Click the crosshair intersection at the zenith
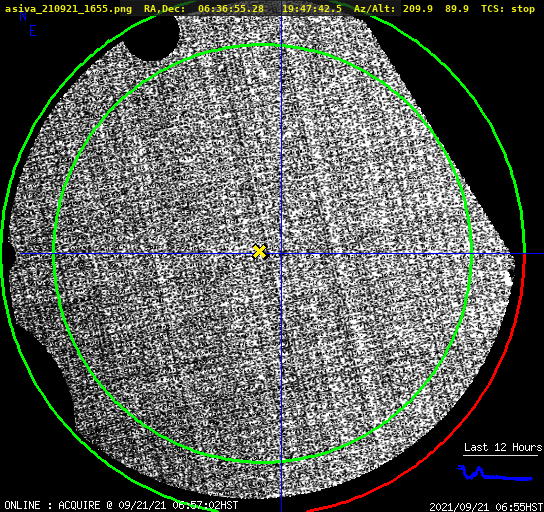Viewport: 544px width, 512px height. click(281, 254)
